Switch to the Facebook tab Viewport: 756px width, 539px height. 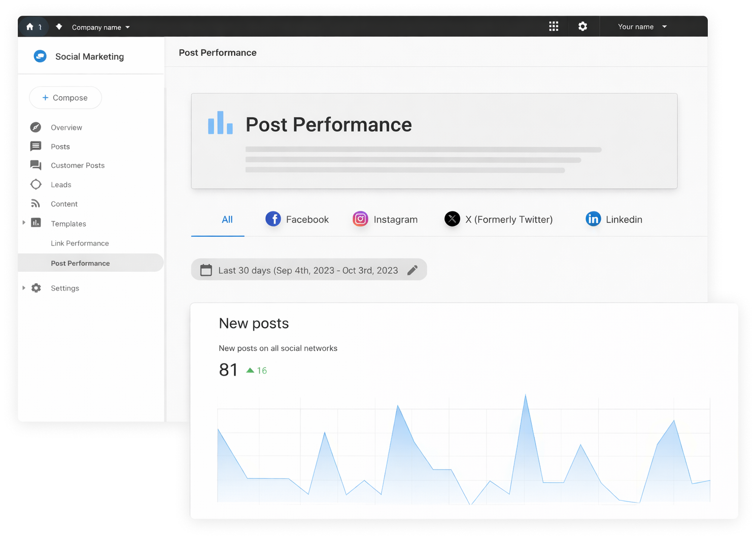tap(297, 219)
